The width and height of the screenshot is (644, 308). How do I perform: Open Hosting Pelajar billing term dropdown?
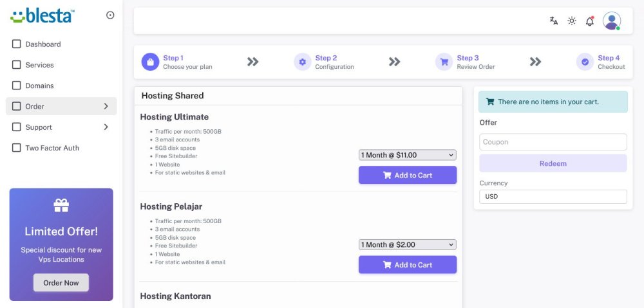[407, 244]
